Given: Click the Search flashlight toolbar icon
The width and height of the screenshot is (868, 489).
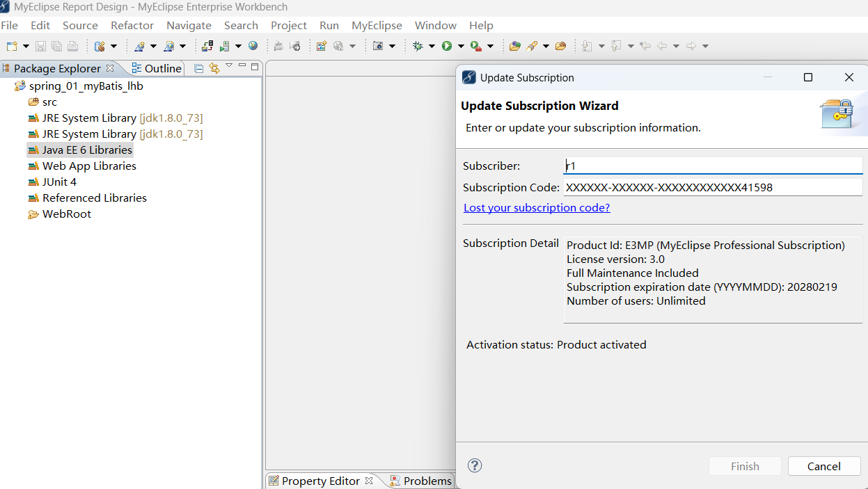Looking at the screenshot, I should click(532, 46).
